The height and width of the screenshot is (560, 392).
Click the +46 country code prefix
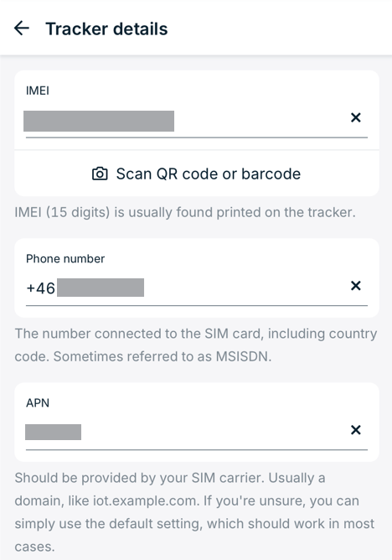coord(41,288)
